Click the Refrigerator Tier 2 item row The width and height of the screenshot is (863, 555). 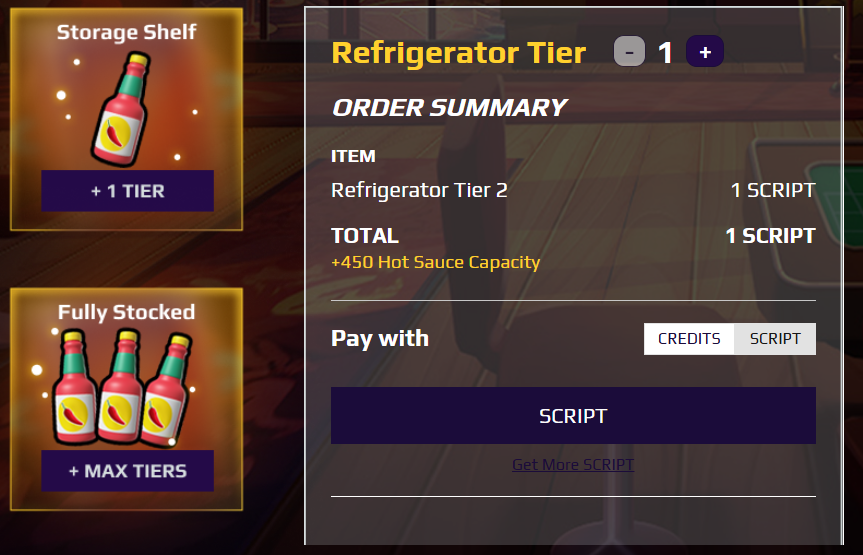573,191
